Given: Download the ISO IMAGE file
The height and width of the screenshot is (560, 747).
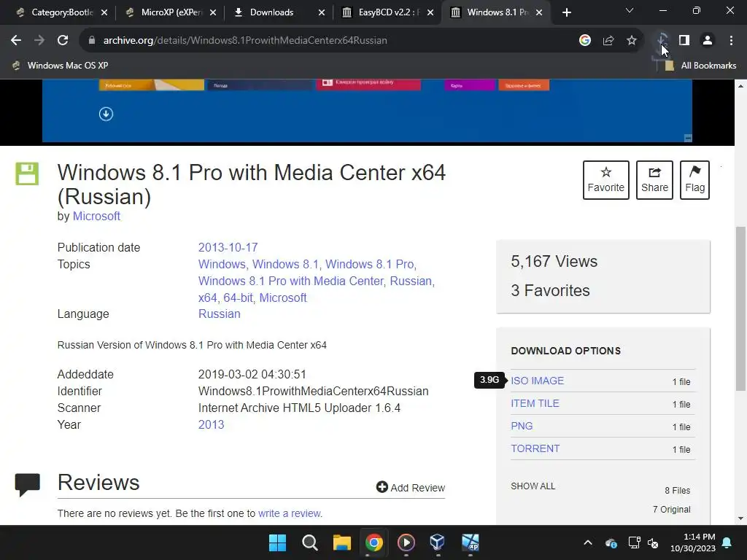Looking at the screenshot, I should 538,381.
